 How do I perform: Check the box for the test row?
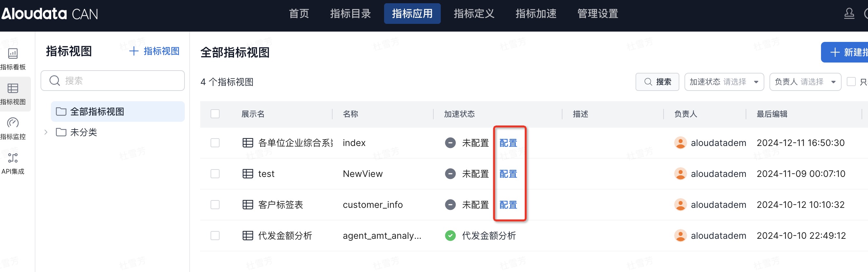215,174
